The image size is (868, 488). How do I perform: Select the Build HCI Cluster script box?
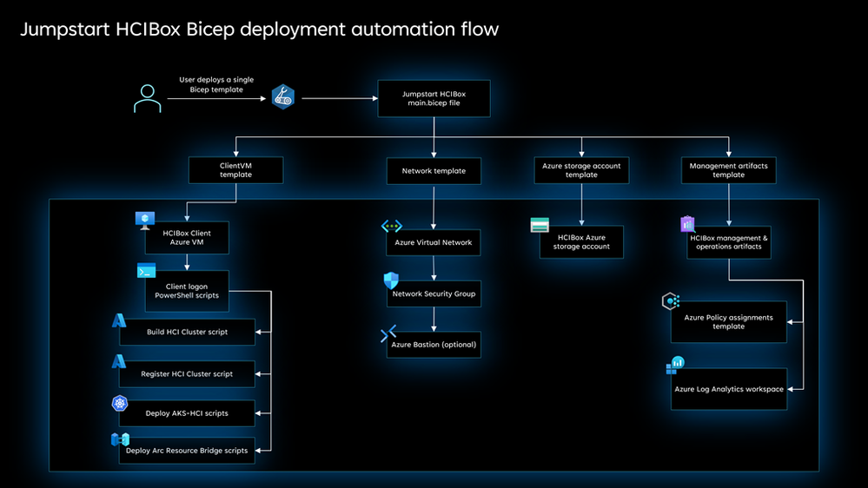(x=187, y=332)
